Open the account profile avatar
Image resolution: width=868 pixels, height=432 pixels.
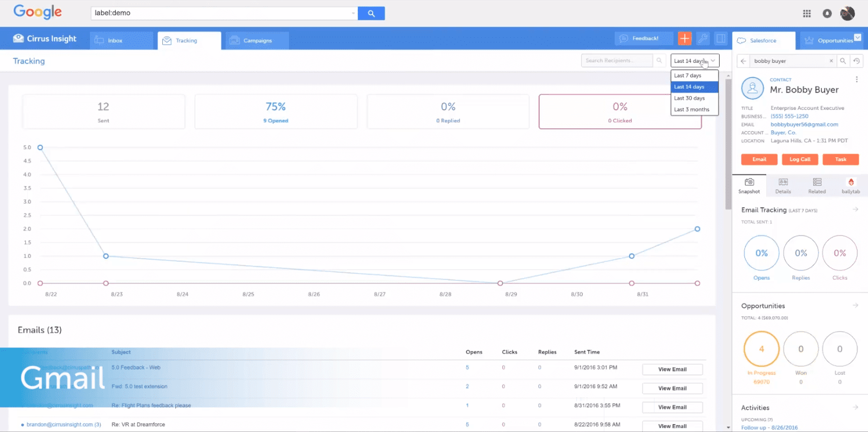tap(847, 13)
